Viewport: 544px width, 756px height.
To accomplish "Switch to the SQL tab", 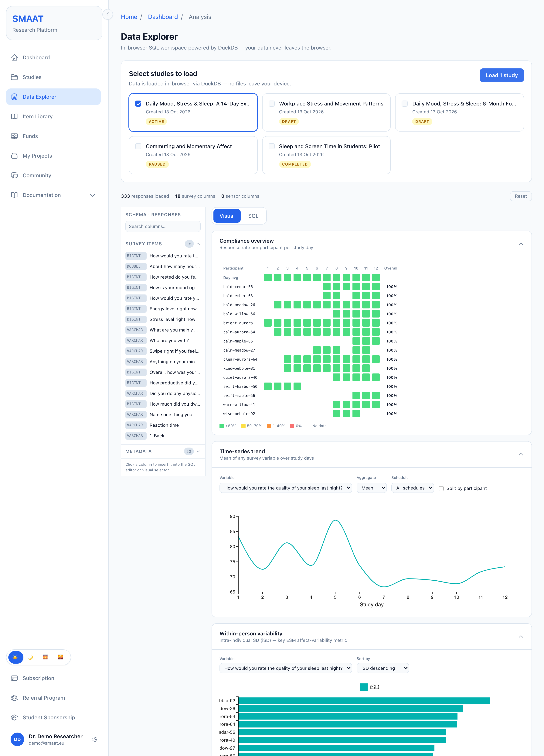I will 253,216.
